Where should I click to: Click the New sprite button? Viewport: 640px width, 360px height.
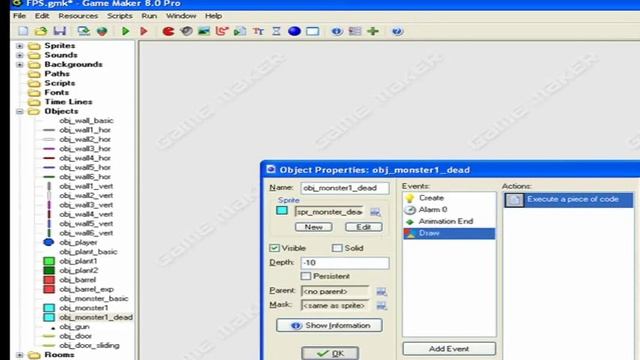313,227
